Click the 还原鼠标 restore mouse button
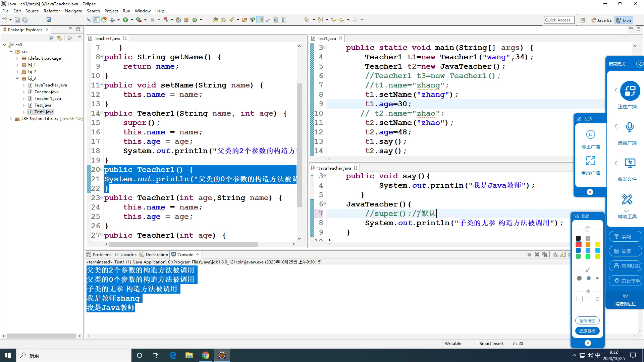This screenshot has width=644, height=362. [x=587, y=331]
